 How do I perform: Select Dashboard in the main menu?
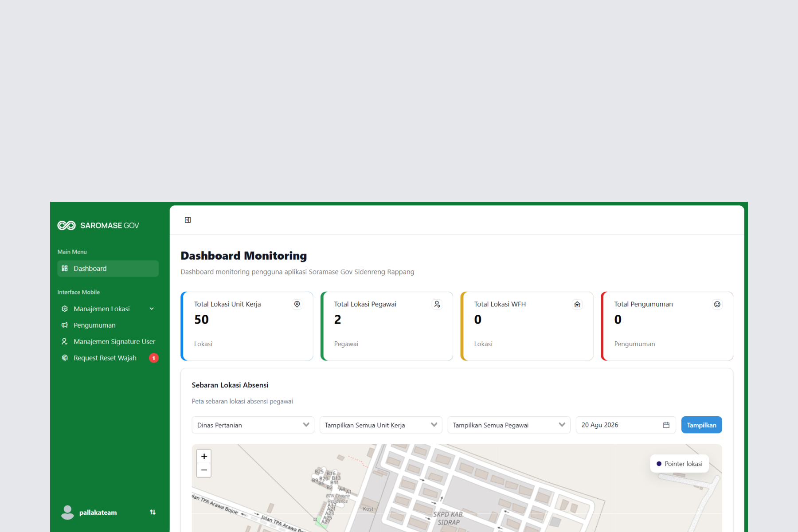tap(108, 269)
